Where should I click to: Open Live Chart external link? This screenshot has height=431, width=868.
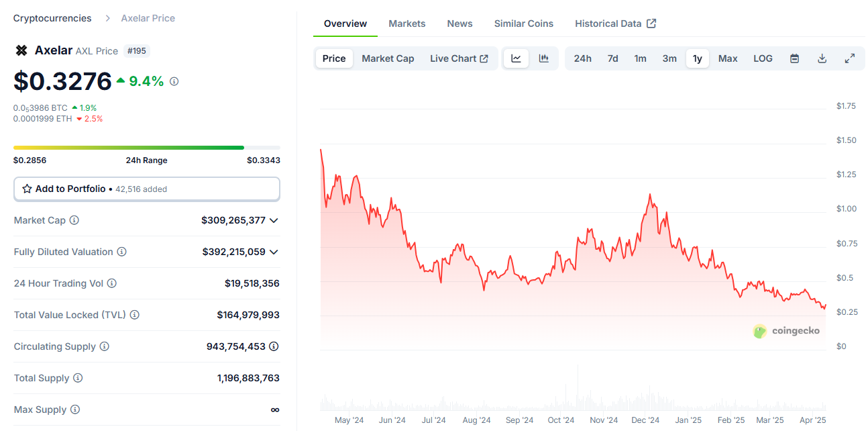(x=459, y=58)
